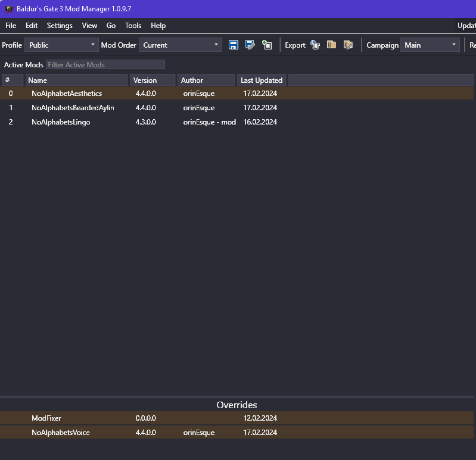Sort by the Last Updated column header
The image size is (476, 460).
point(262,80)
